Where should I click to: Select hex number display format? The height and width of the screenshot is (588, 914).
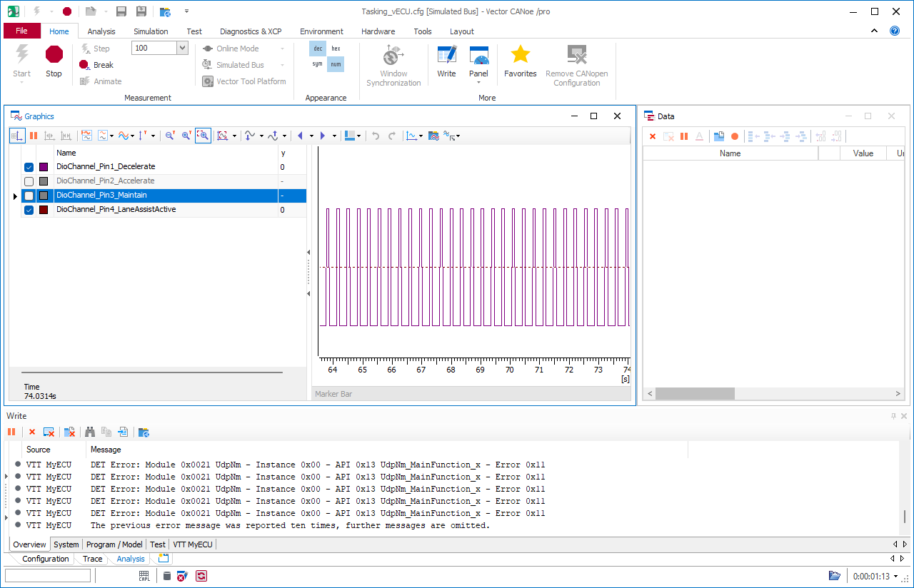(x=336, y=49)
